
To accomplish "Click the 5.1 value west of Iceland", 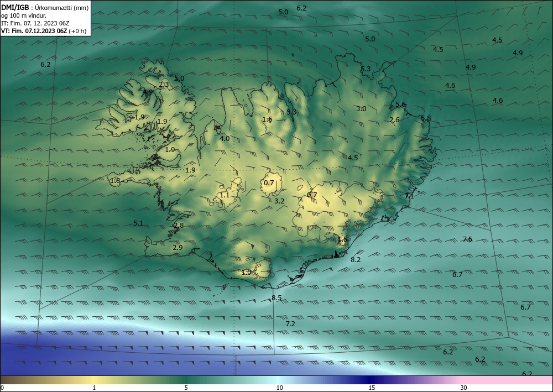I will [x=138, y=223].
